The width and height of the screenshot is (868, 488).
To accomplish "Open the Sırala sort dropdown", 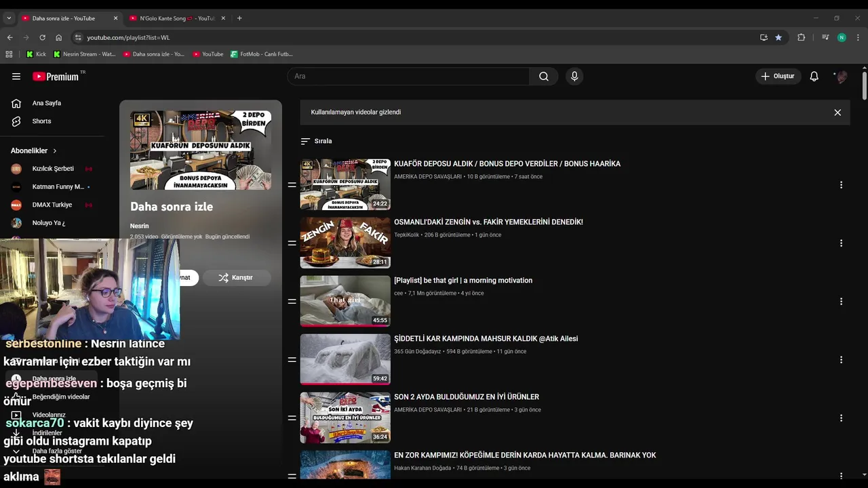I will 316,141.
